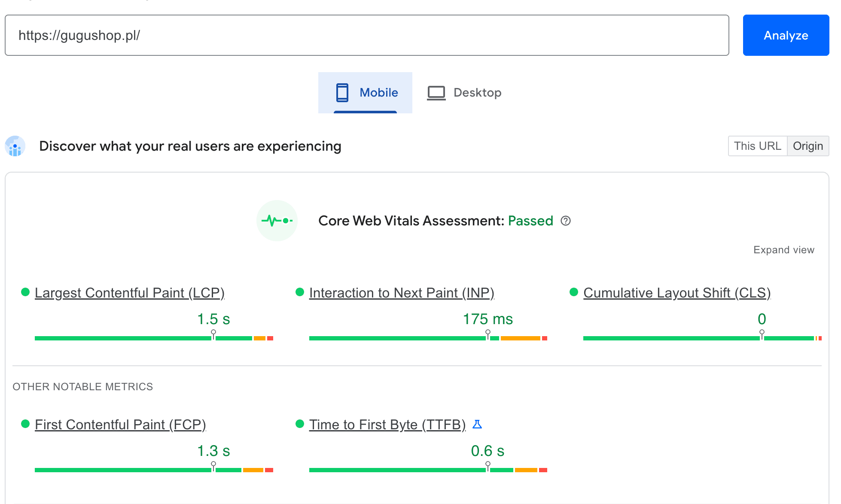The width and height of the screenshot is (841, 504).
Task: Click the URL input field
Action: tap(366, 35)
